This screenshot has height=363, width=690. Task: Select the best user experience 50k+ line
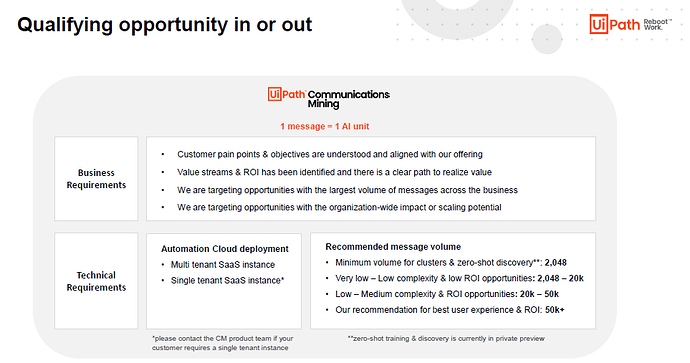[x=450, y=310]
